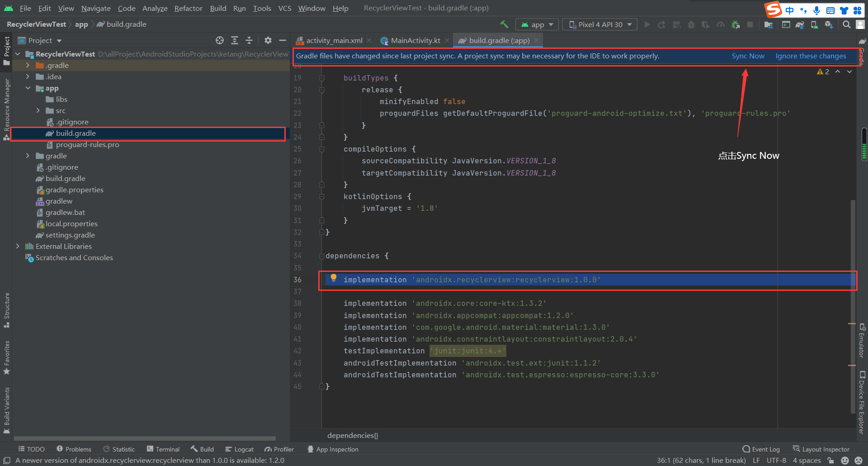Open the Layout Inspector
The image size is (868, 466).
click(x=821, y=449)
